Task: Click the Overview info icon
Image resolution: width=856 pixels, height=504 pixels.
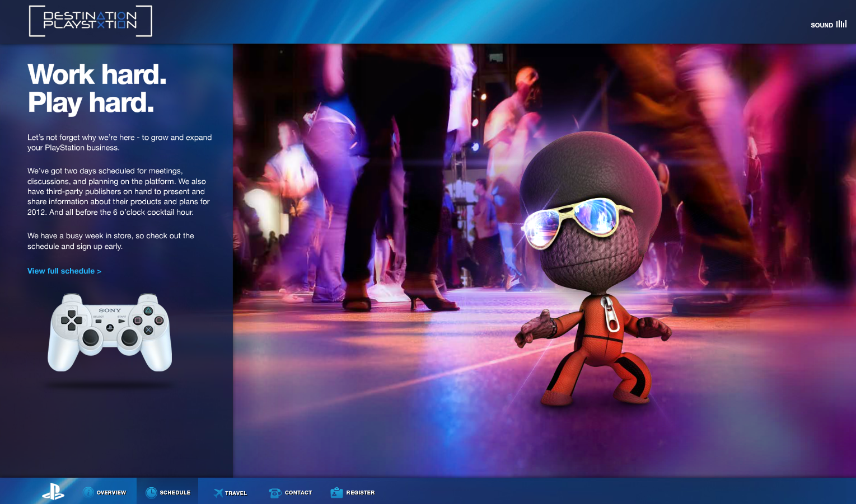Action: (88, 492)
